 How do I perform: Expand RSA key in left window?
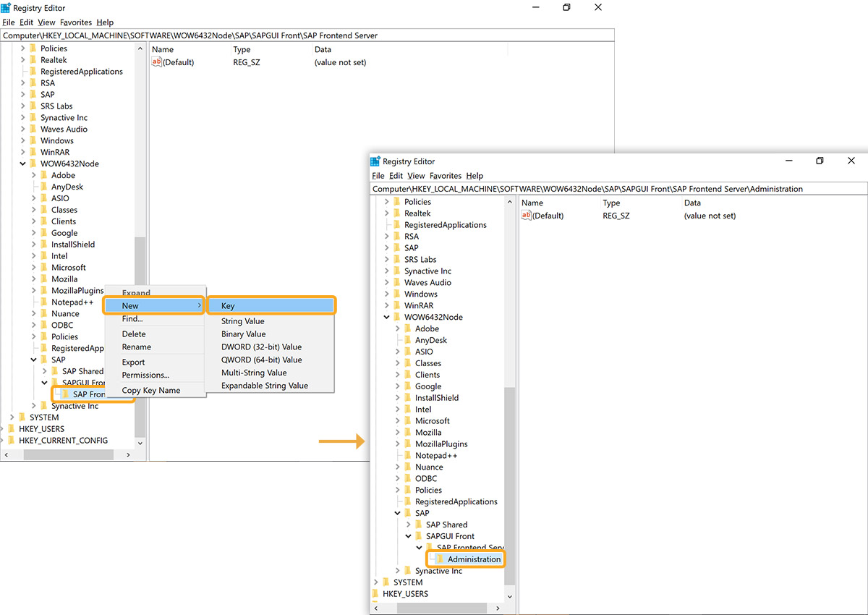tap(22, 83)
